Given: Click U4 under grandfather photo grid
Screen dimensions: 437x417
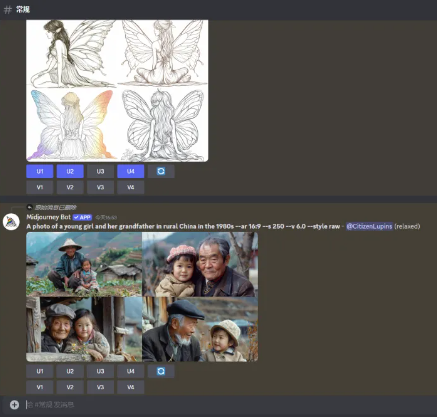Looking at the screenshot, I should [x=131, y=371].
